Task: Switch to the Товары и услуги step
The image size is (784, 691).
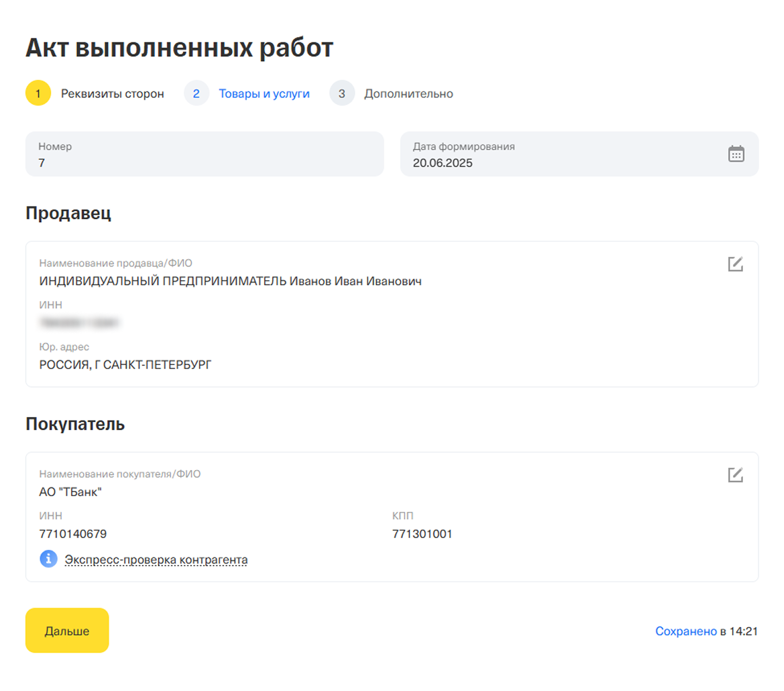Action: click(x=264, y=93)
